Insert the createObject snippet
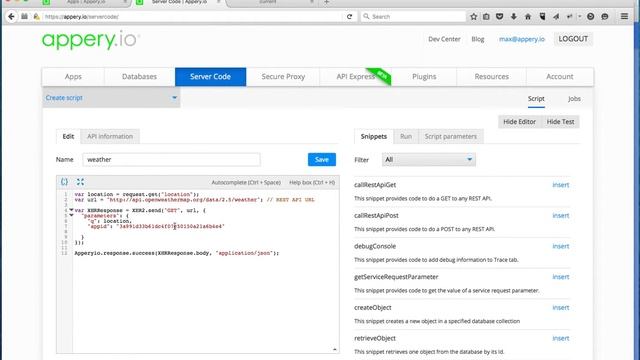 tap(560, 308)
